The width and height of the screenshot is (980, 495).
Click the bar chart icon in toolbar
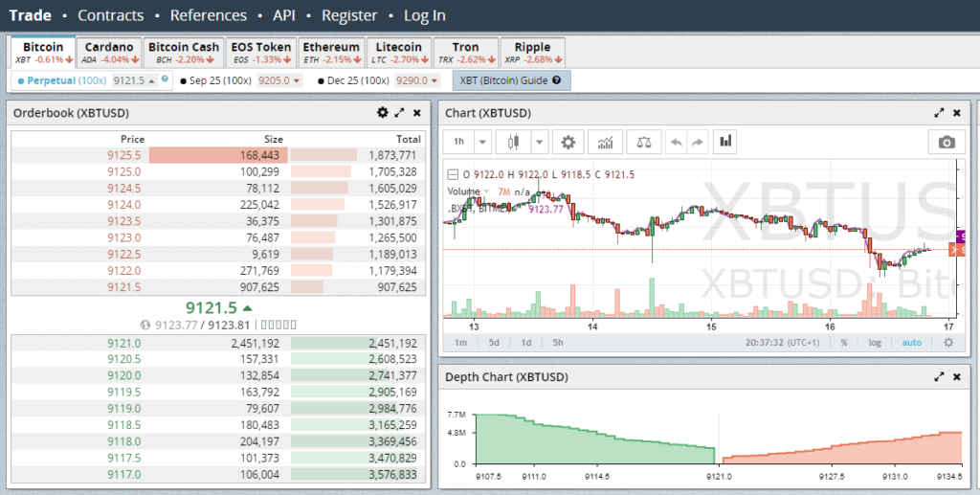[725, 142]
